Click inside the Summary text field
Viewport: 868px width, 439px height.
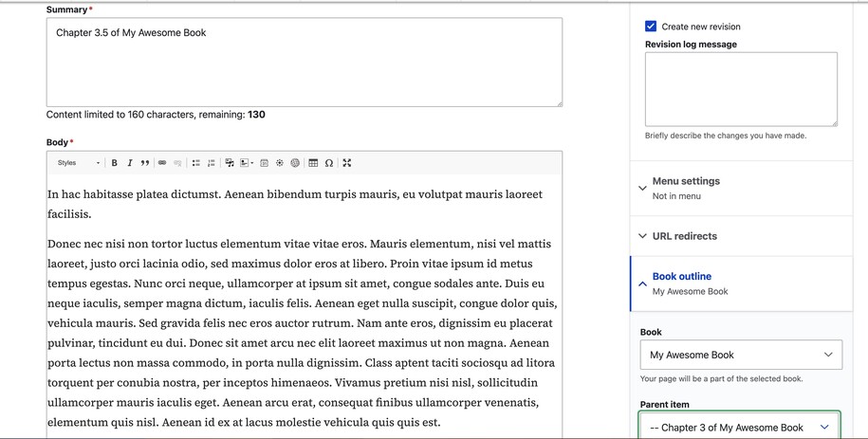tap(304, 62)
